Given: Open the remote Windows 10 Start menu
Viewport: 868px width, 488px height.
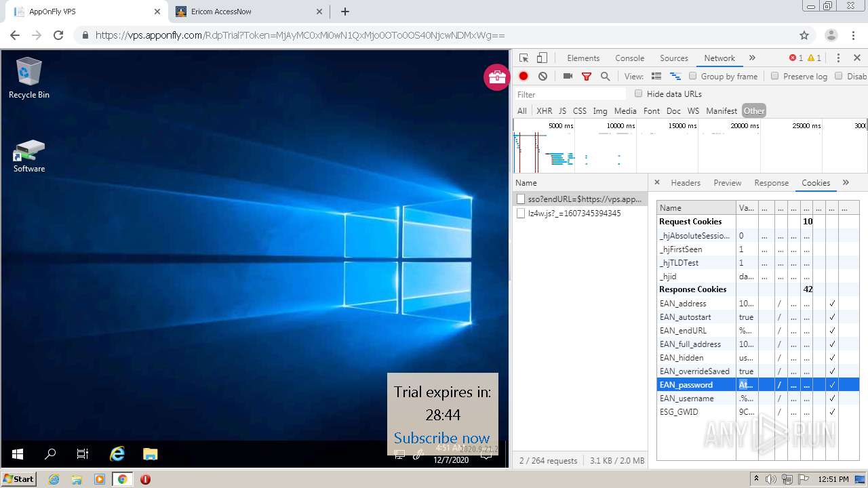Looking at the screenshot, I should (x=18, y=454).
